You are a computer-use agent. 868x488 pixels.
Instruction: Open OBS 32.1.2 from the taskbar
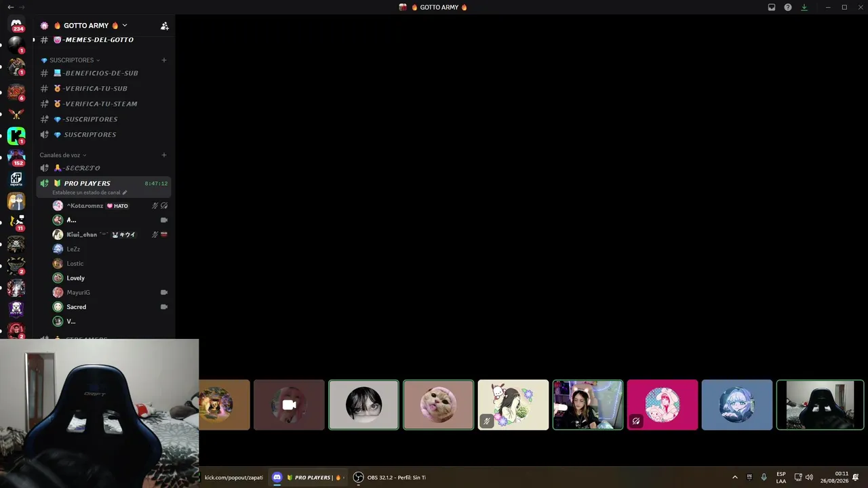click(390, 477)
